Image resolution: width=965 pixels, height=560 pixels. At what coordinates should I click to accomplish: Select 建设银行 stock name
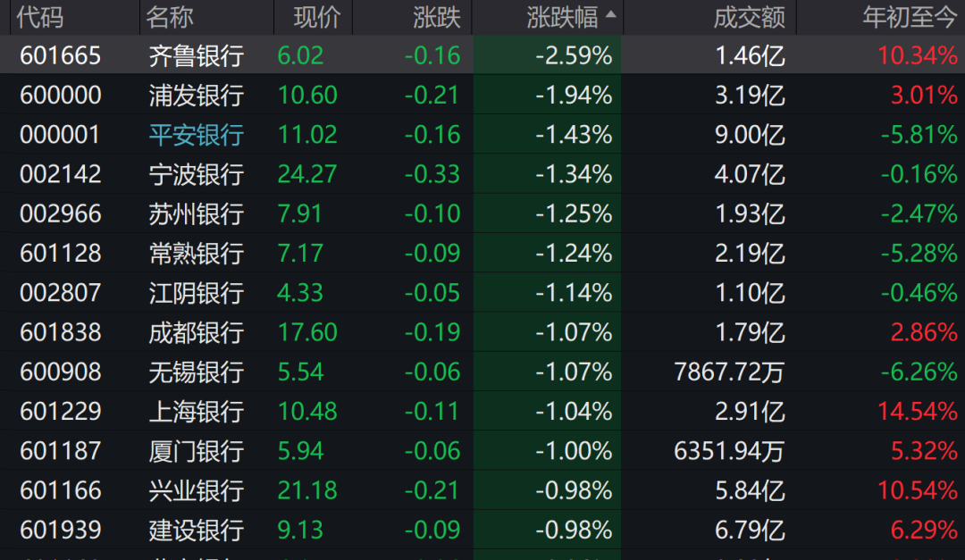[x=196, y=530]
